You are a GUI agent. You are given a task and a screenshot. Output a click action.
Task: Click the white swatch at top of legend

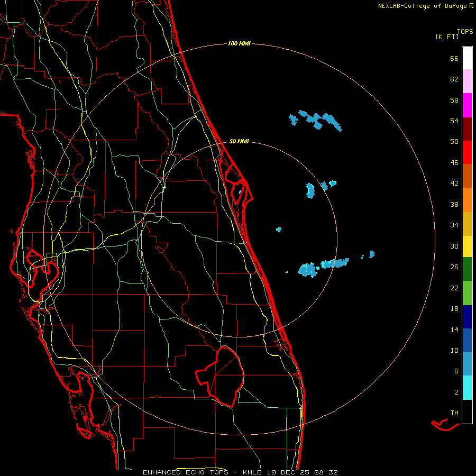click(467, 58)
